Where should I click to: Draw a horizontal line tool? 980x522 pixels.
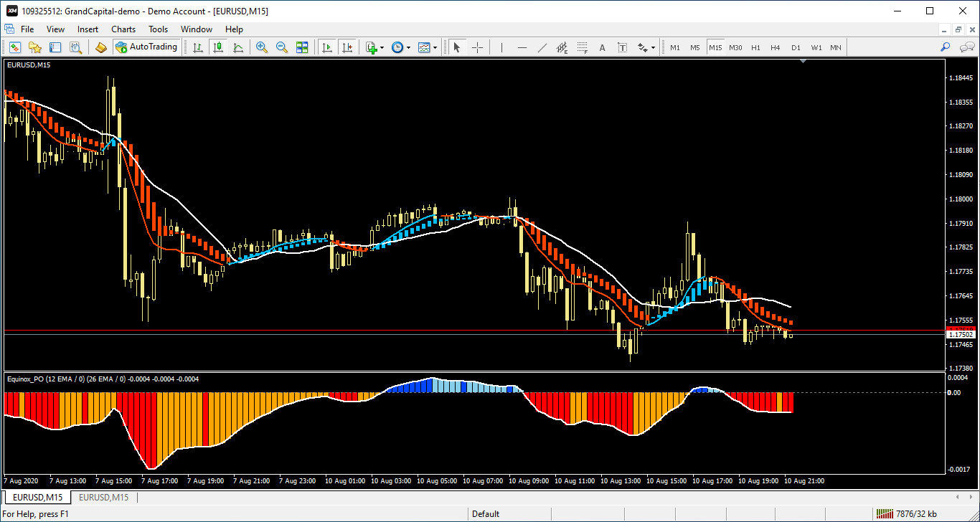pos(522,47)
